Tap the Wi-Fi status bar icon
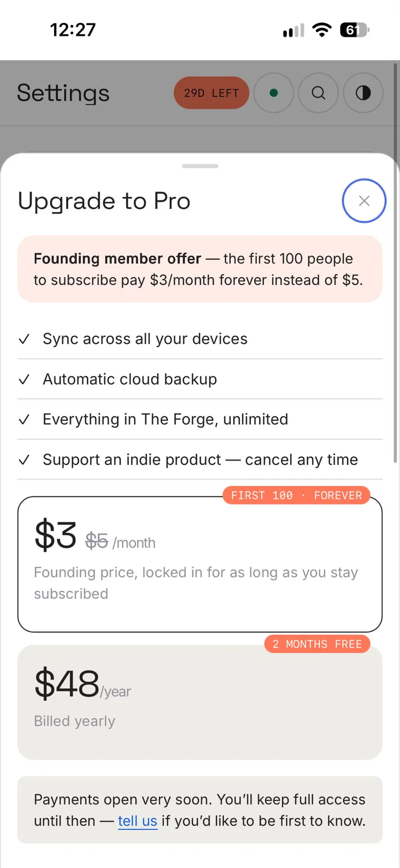Viewport: 400px width, 868px height. 322,30
